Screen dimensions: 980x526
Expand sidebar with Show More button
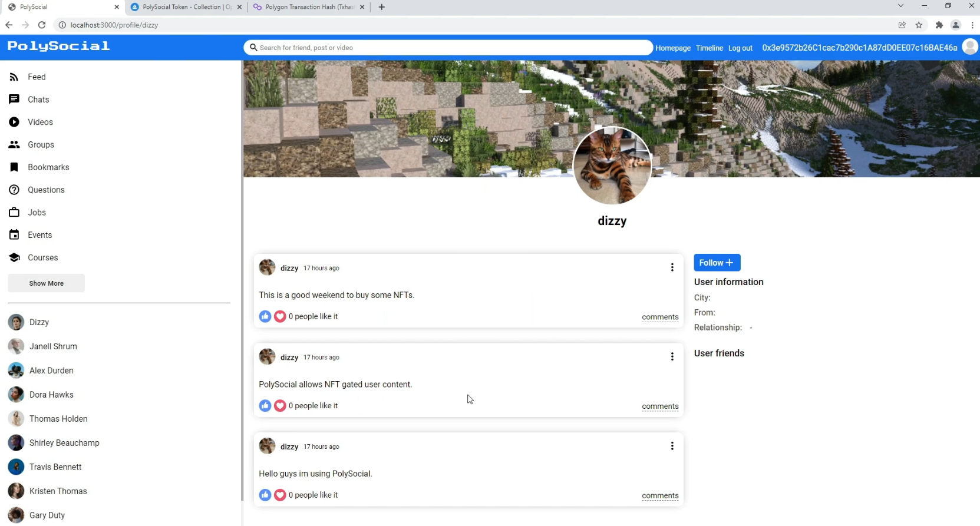pyautogui.click(x=47, y=283)
